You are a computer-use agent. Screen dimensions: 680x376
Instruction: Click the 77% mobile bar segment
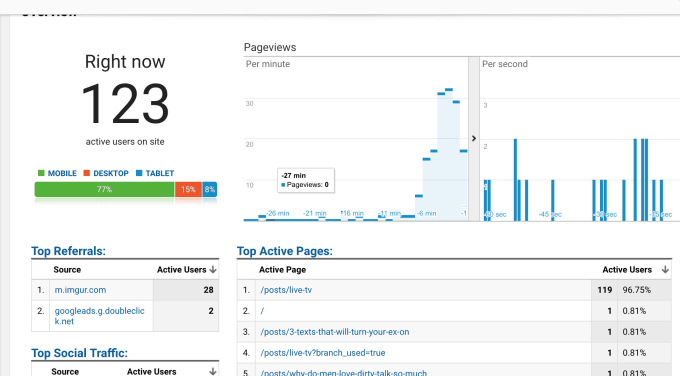pyautogui.click(x=105, y=189)
